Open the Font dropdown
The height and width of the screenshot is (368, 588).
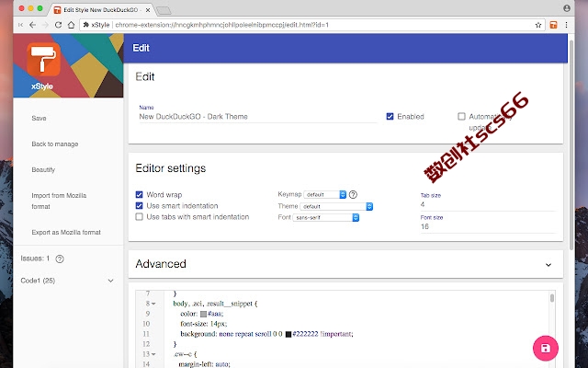[326, 217]
